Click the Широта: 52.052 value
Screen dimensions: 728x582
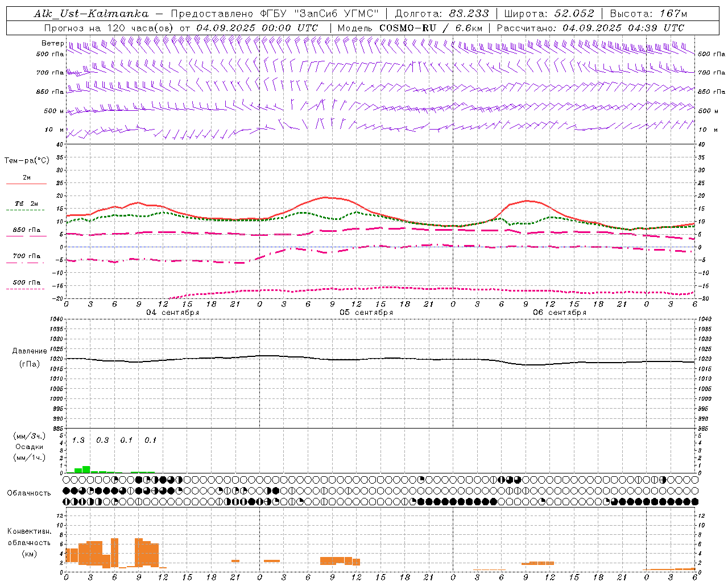[x=549, y=14]
